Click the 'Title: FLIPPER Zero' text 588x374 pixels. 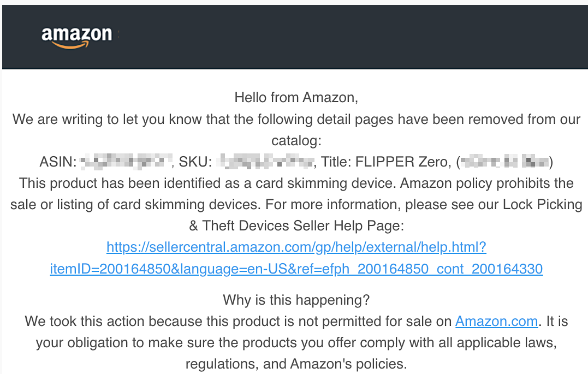coord(384,162)
